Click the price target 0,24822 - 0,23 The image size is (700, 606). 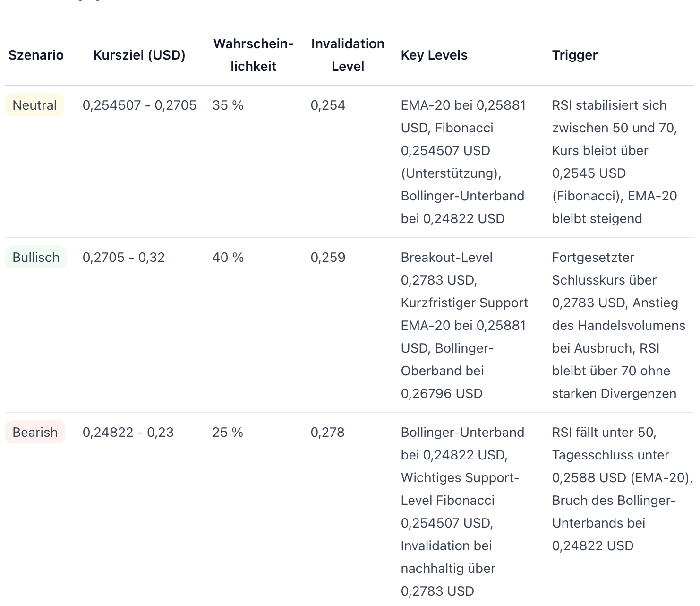coord(128,432)
